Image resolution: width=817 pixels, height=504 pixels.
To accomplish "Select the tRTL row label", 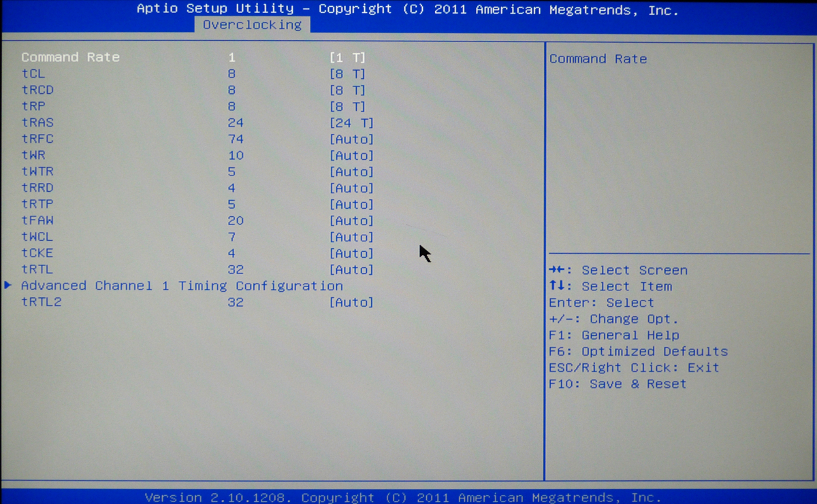I will click(x=37, y=269).
